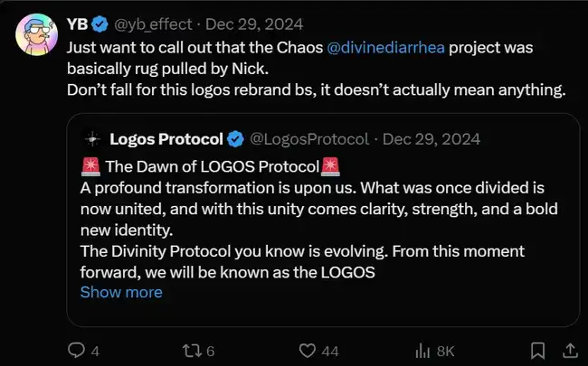
Task: Click Logos Protocol's blue verified checkmark
Action: 235,139
